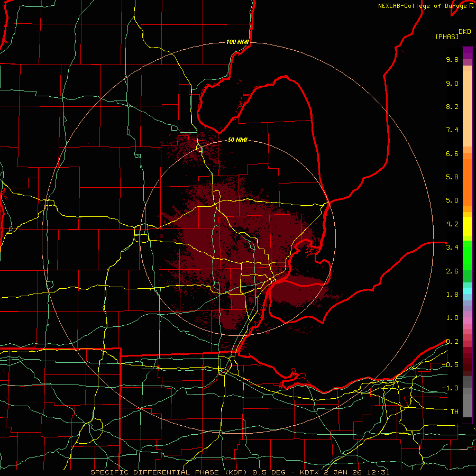
Task: Click the TH threshold label
Action: point(454,412)
